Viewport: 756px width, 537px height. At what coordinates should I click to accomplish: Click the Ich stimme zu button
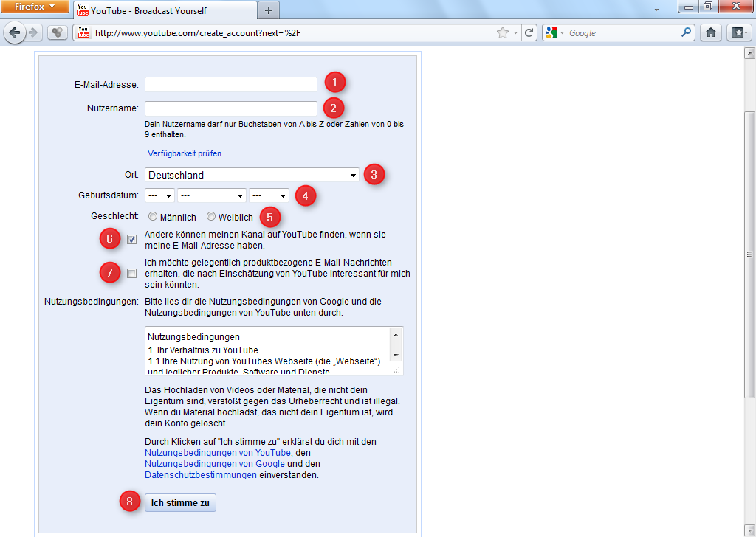180,502
